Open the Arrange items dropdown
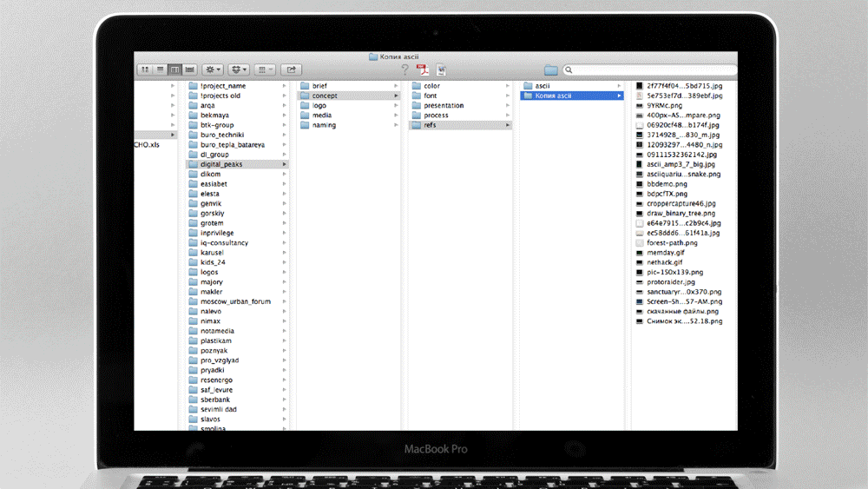The height and width of the screenshot is (489, 868). click(x=266, y=69)
